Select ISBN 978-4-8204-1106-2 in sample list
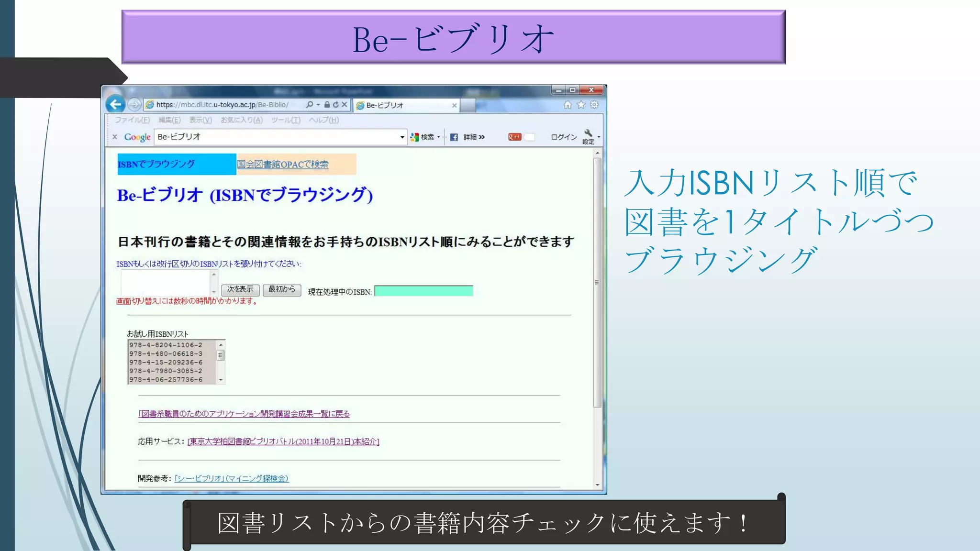The image size is (980, 551). pos(166,345)
